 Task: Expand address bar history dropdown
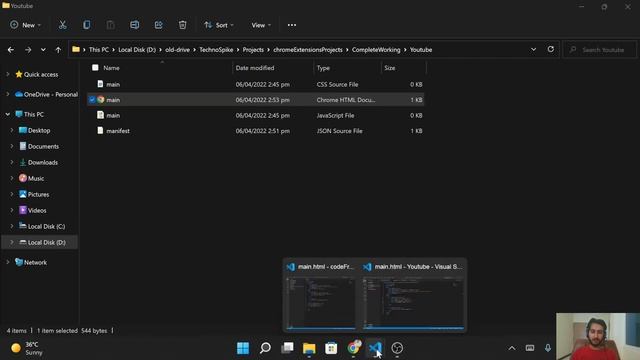pos(533,49)
